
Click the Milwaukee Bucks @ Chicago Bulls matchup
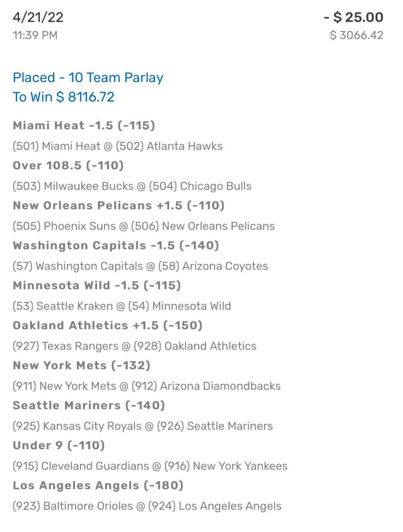click(132, 186)
